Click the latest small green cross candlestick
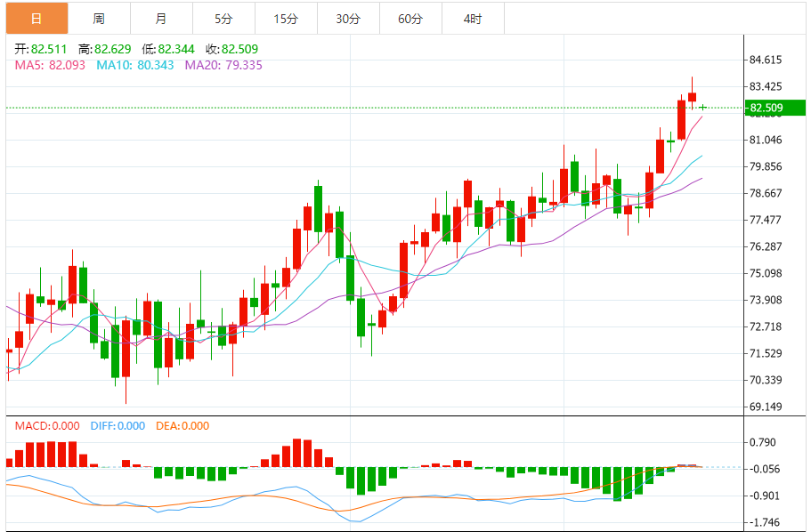 (x=703, y=107)
